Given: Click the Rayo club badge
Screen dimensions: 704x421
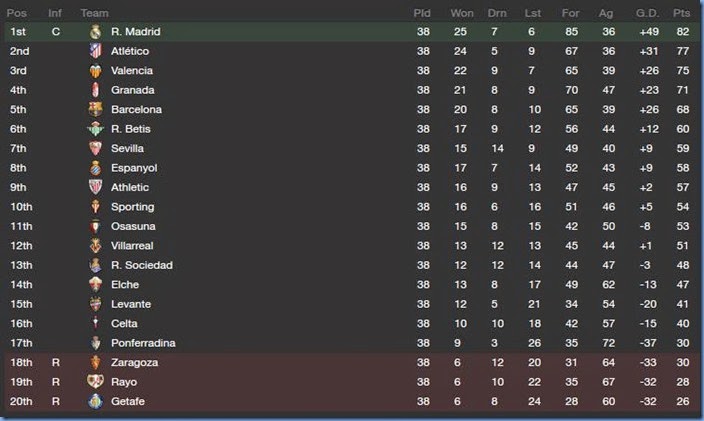Looking at the screenshot, I should (95, 382).
